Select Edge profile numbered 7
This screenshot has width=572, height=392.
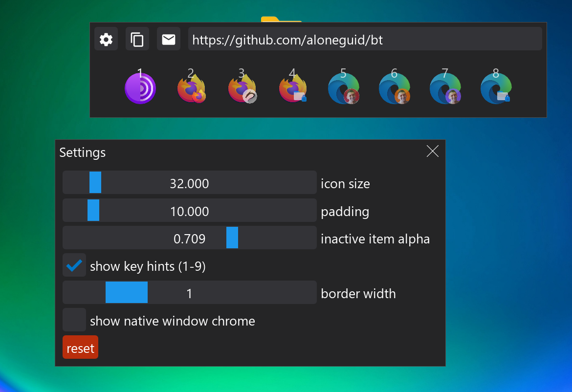tap(445, 88)
